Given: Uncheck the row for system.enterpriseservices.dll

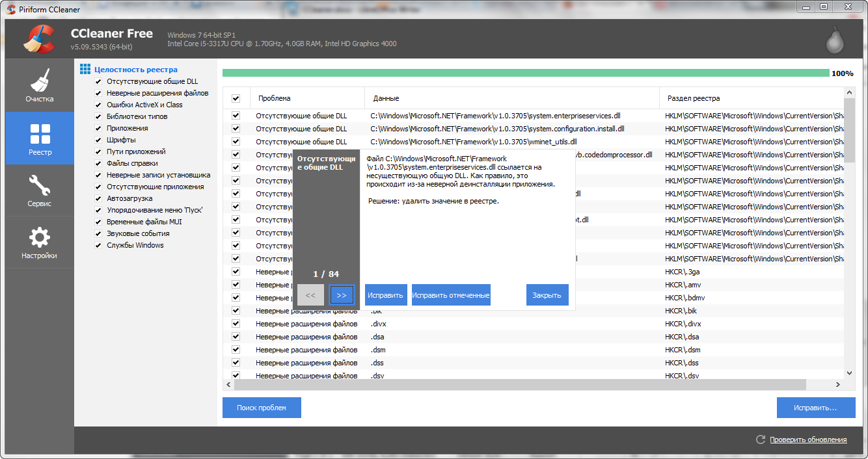Looking at the screenshot, I should click(x=236, y=116).
